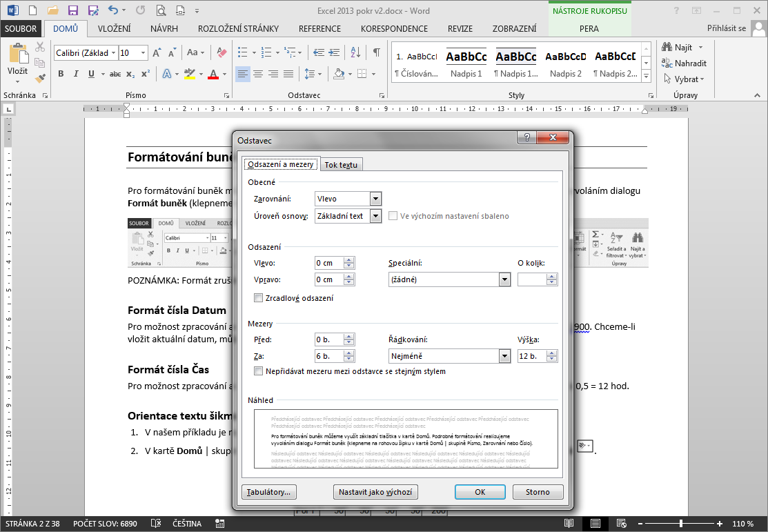Apply Strikethrough formatting in the ribbon
This screenshot has height=532, width=768.
pos(115,74)
